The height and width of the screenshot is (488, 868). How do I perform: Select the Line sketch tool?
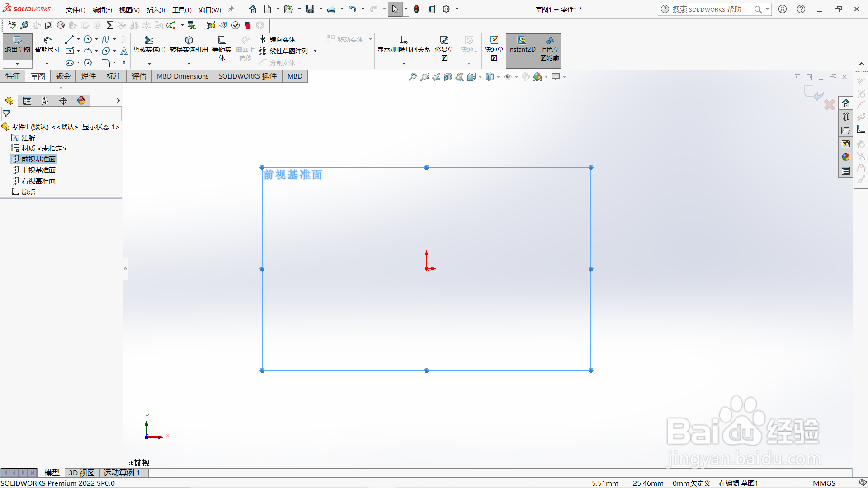point(69,39)
